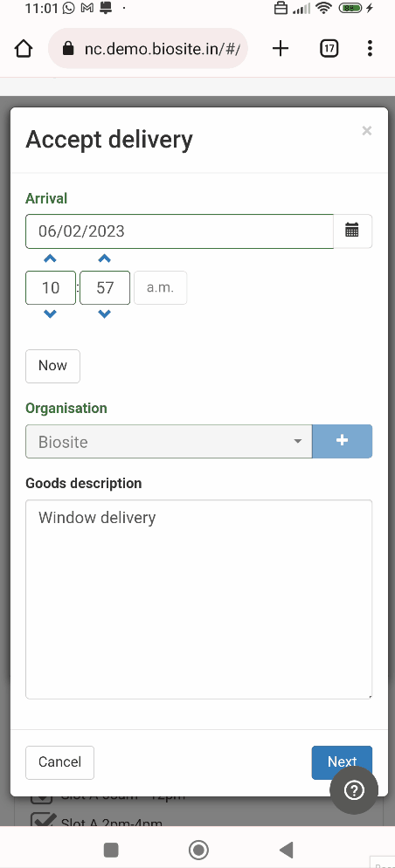Viewport: 395px width, 868px height.
Task: Increase the arrival minutes with up chevron
Action: [104, 258]
